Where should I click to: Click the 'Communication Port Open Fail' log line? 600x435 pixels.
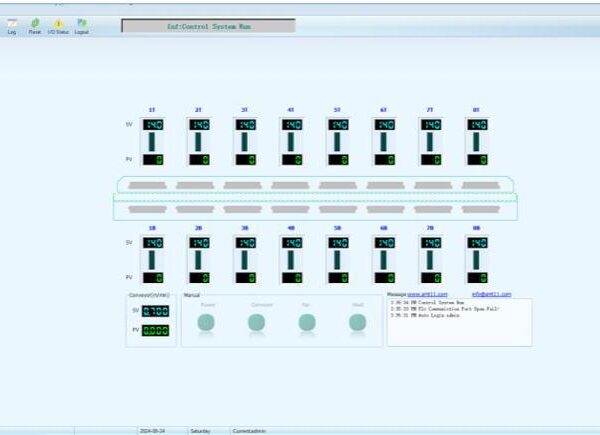pyautogui.click(x=445, y=309)
